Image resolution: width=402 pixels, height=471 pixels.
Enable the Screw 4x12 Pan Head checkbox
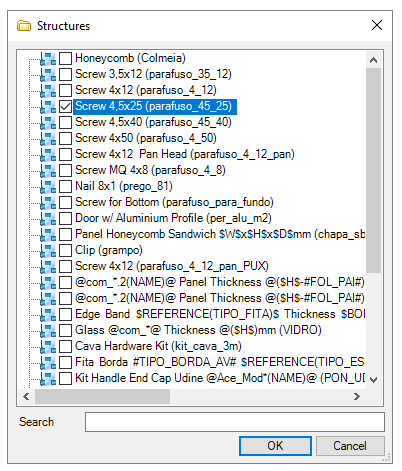click(x=65, y=154)
